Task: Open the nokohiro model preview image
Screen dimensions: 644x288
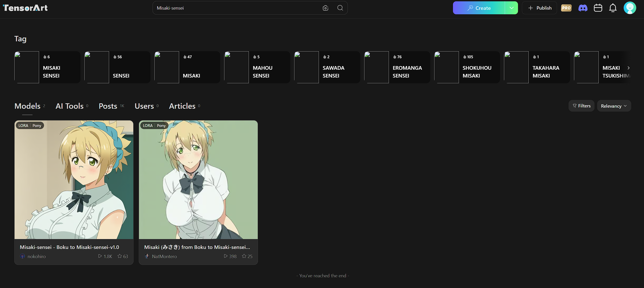Action: coord(74,180)
